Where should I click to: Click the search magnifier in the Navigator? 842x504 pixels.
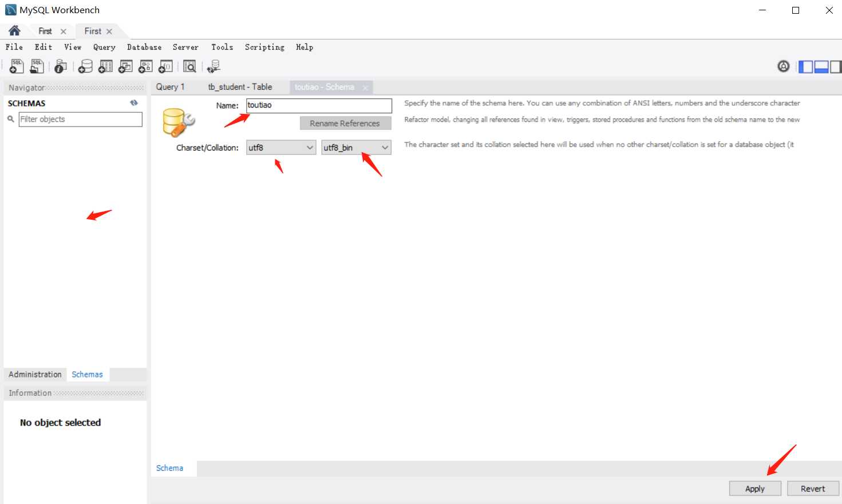(x=11, y=119)
